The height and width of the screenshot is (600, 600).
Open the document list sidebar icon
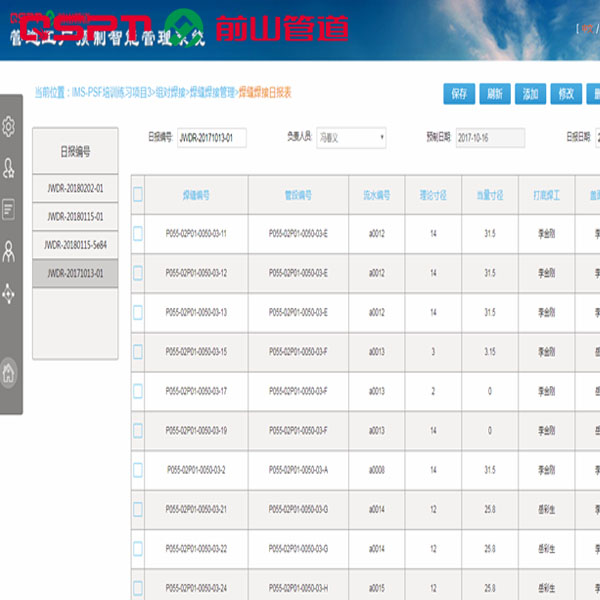click(x=9, y=209)
